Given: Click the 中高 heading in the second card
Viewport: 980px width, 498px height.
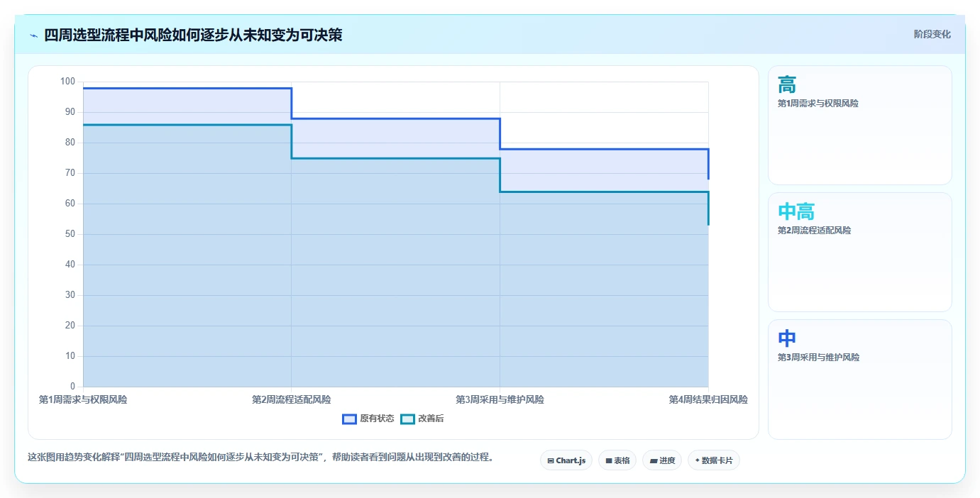Looking at the screenshot, I should tap(796, 211).
